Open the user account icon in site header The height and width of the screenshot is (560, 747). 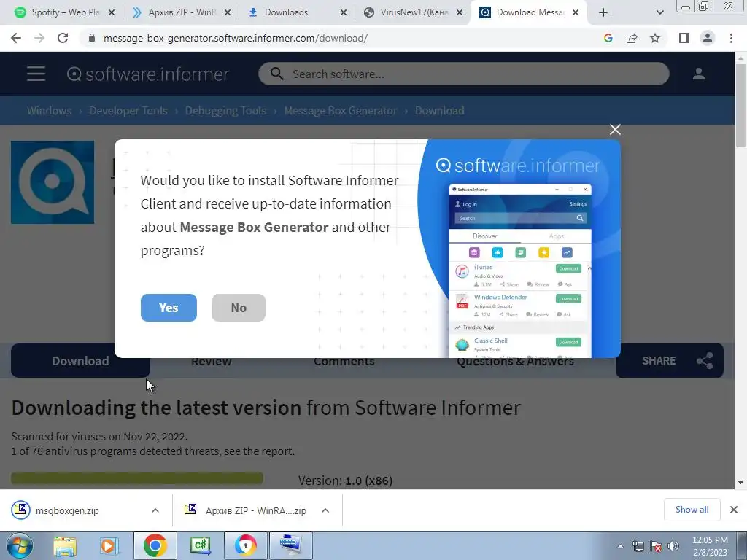(698, 74)
